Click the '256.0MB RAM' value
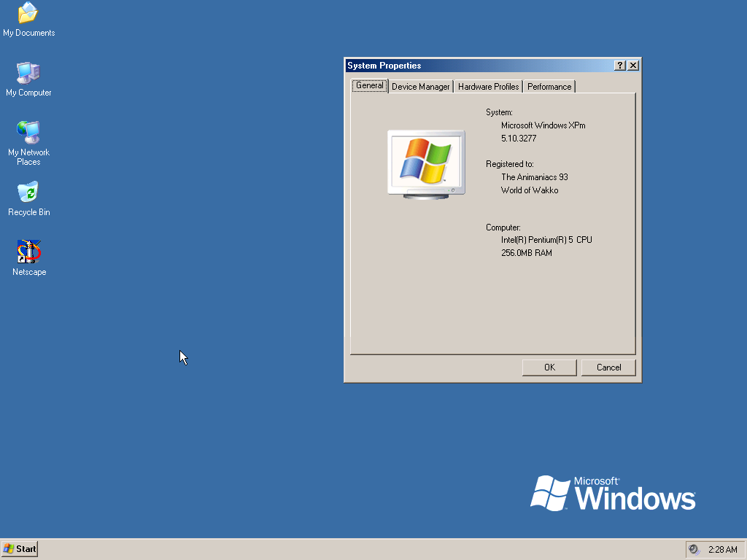This screenshot has height=560, width=747. 527,253
